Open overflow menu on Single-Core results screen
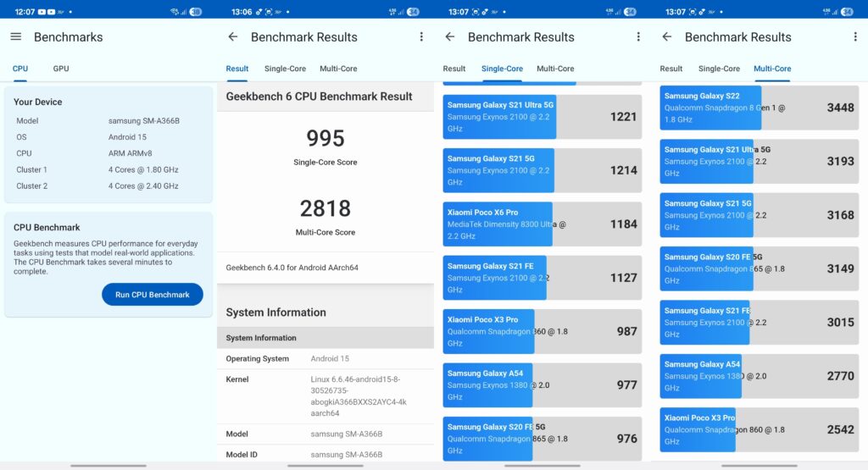The image size is (868, 470). tap(638, 36)
